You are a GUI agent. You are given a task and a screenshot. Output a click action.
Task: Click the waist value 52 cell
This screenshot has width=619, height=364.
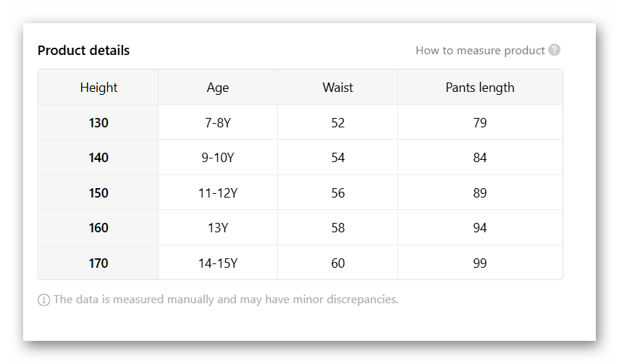click(337, 123)
